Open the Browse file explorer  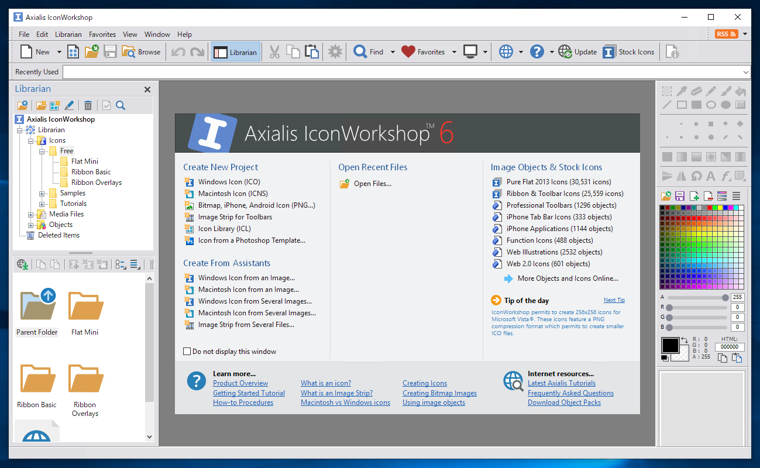pos(141,52)
